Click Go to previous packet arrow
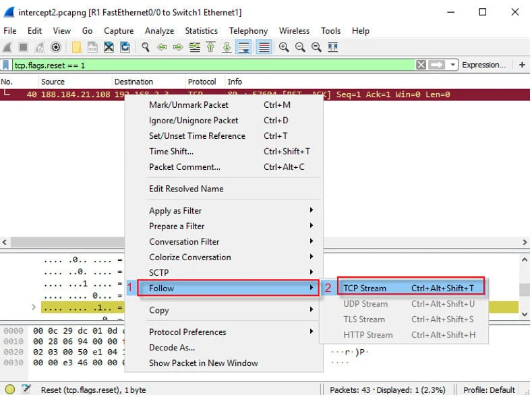This screenshot has width=532, height=397. click(x=162, y=47)
